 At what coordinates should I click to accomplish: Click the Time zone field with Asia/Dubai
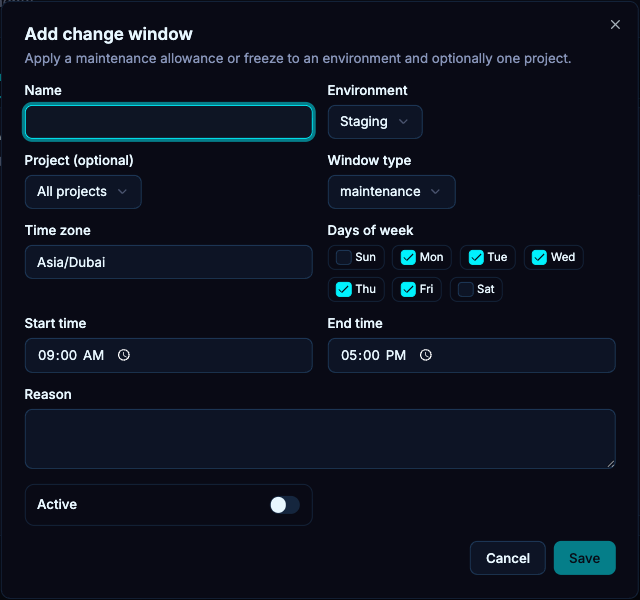[x=169, y=262]
